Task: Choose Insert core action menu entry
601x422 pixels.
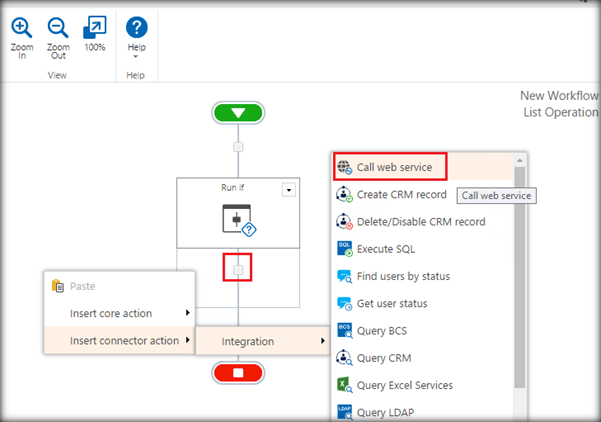Action: coord(120,313)
